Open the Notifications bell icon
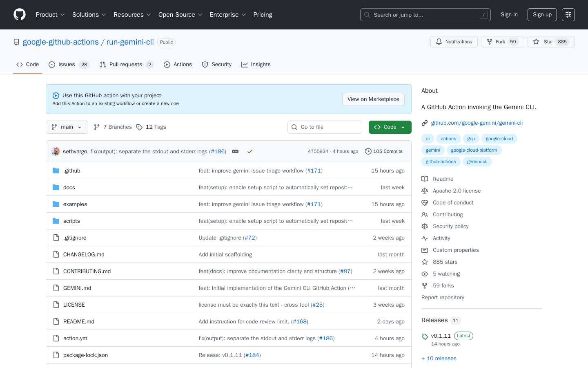This screenshot has height=368, width=588. (x=439, y=41)
